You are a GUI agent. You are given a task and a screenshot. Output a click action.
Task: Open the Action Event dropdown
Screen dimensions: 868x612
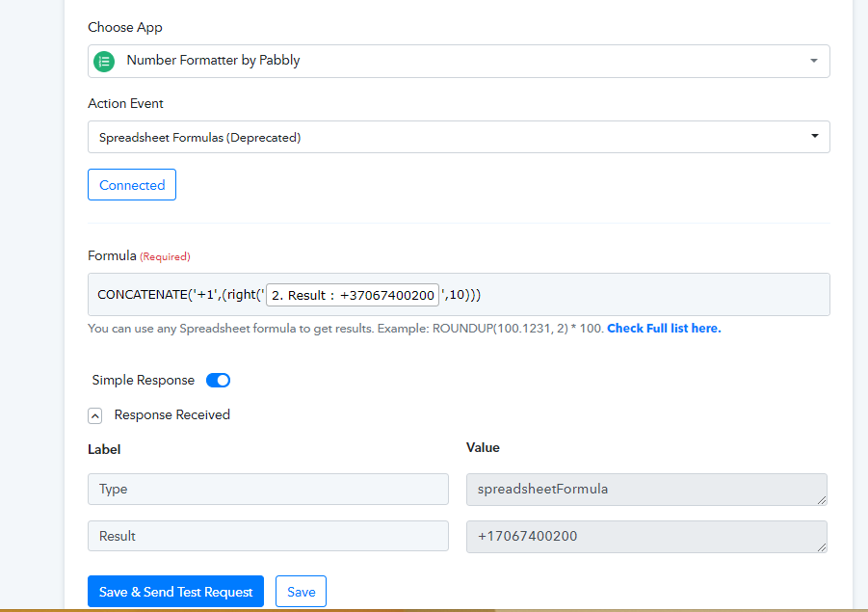click(x=459, y=137)
